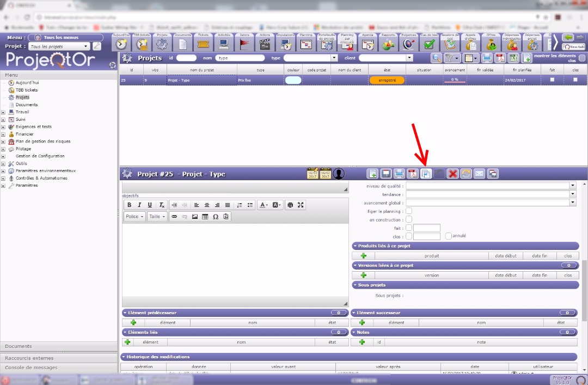This screenshot has width=588, height=385.
Task: Click the project color swatch in the row
Action: pos(293,80)
